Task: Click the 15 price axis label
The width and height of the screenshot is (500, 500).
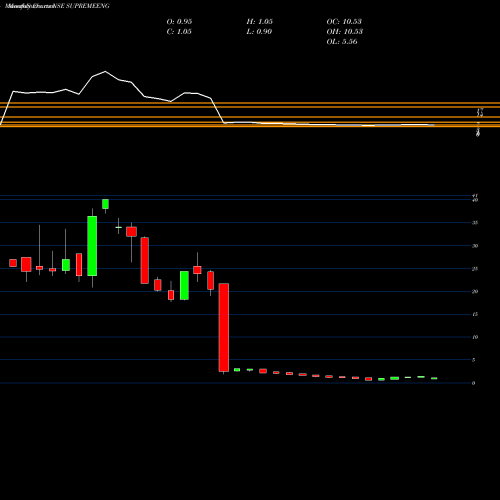Action: (475, 314)
